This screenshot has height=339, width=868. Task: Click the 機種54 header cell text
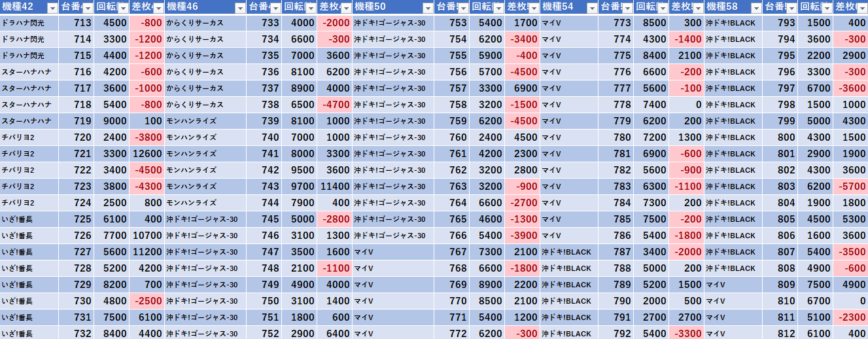[x=558, y=8]
